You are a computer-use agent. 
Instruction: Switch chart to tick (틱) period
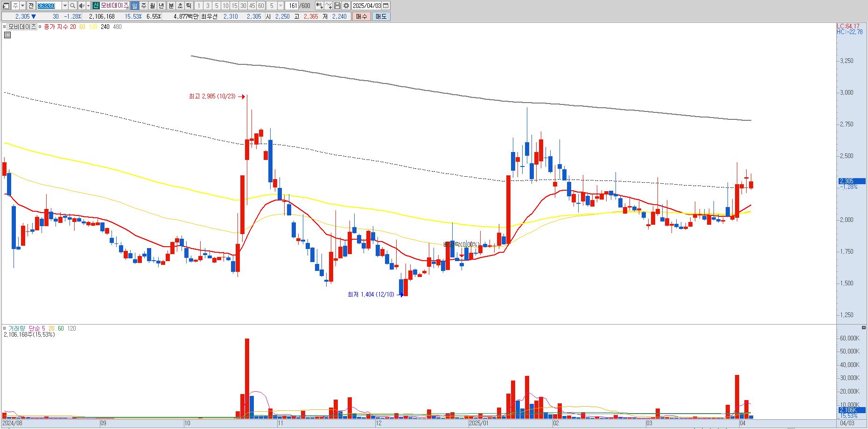point(189,6)
